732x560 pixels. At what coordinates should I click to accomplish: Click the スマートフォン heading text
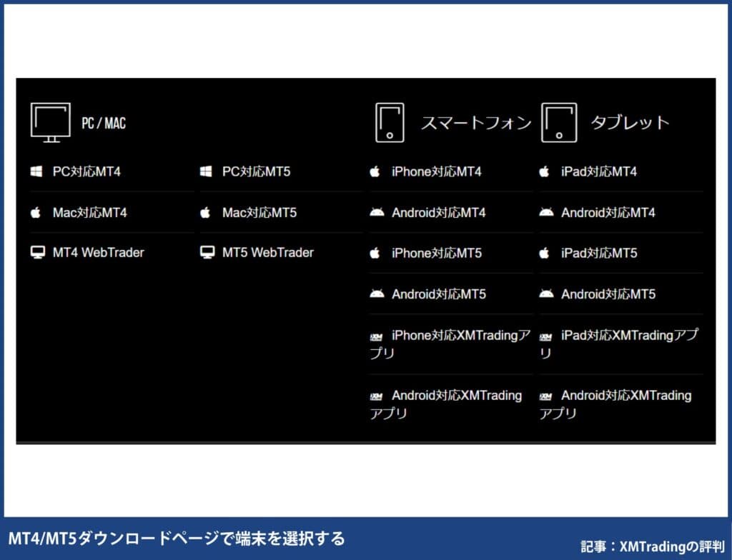pyautogui.click(x=476, y=123)
